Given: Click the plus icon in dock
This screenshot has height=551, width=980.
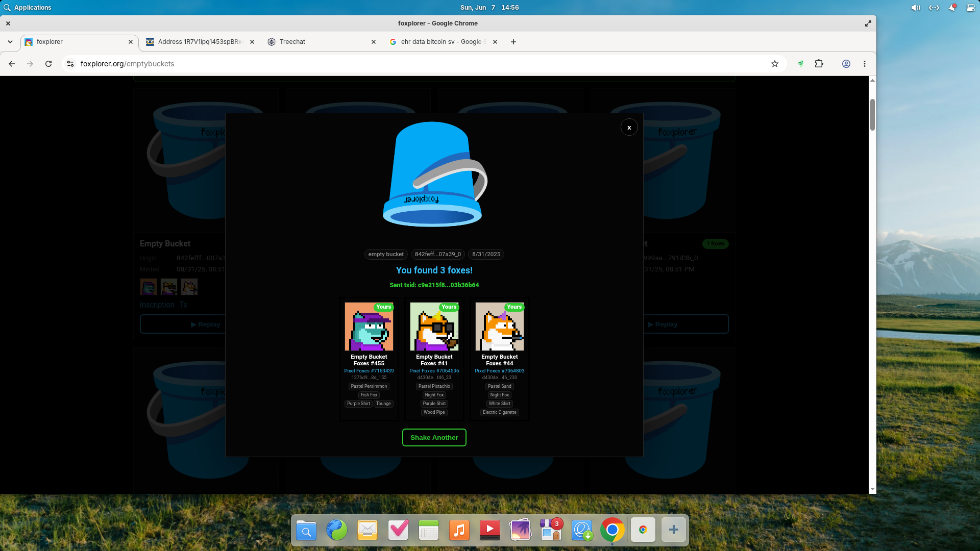Looking at the screenshot, I should 674,531.
